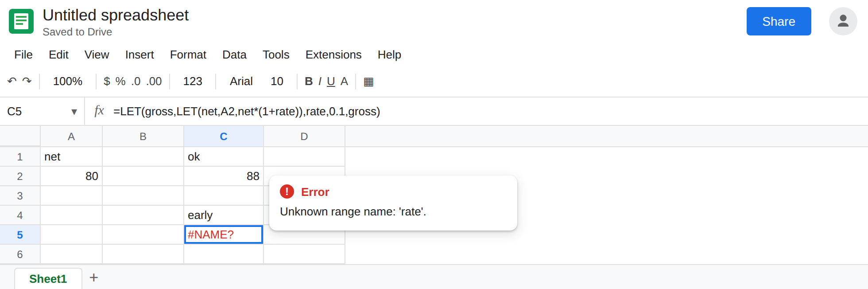868x289 pixels.
Task: Select cell containing 88
Action: pyautogui.click(x=224, y=176)
